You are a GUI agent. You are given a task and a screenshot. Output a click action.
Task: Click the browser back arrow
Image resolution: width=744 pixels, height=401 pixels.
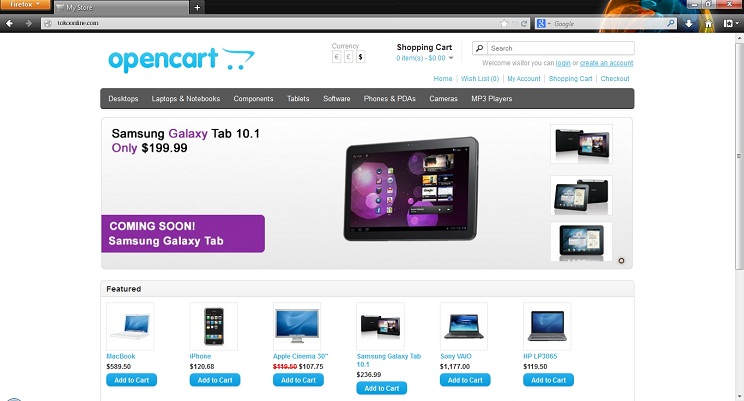tap(9, 23)
